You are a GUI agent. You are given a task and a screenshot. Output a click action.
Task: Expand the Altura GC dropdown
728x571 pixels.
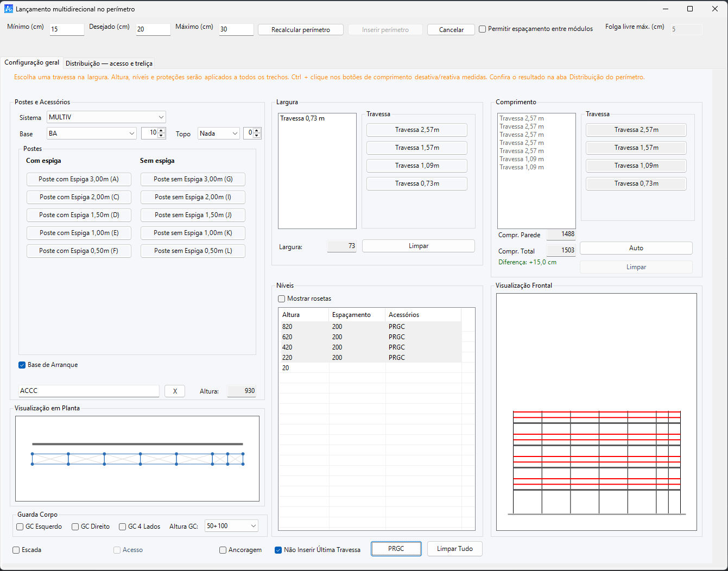[231, 526]
